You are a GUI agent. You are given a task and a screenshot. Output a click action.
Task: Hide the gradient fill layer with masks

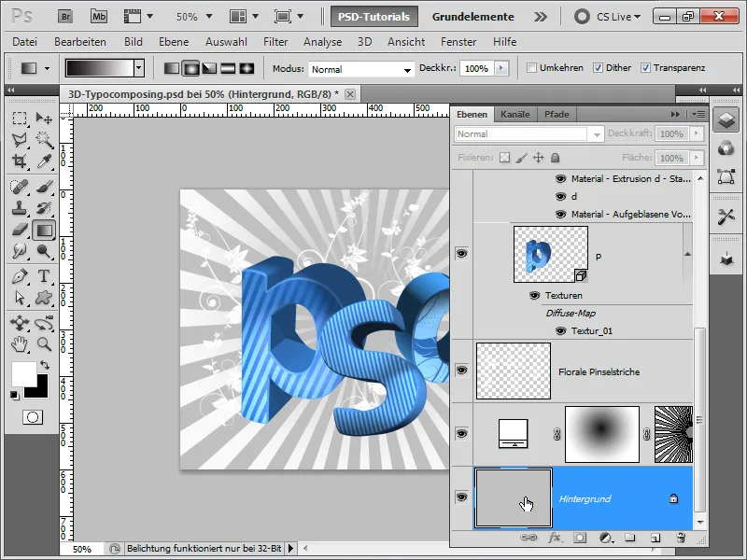coord(461,434)
